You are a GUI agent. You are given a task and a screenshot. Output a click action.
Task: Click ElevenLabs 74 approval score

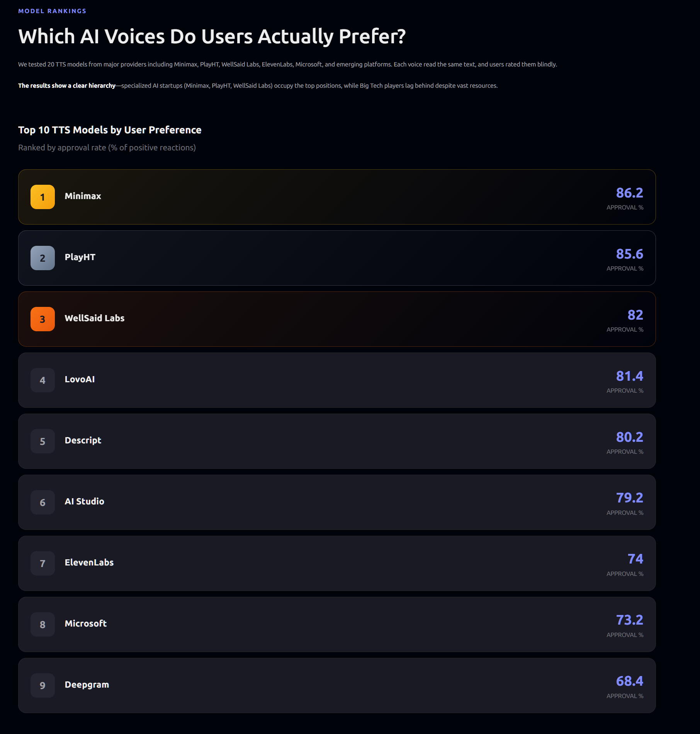click(x=635, y=559)
